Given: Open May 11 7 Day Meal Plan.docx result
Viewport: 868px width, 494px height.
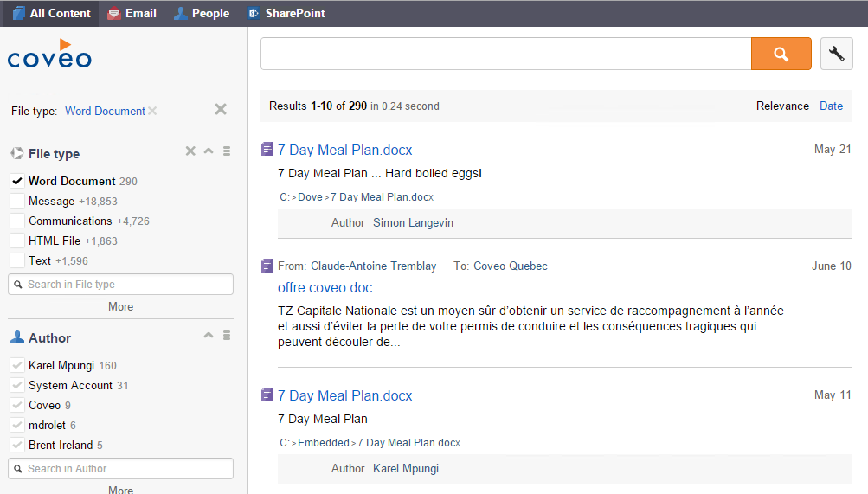Looking at the screenshot, I should [x=345, y=395].
